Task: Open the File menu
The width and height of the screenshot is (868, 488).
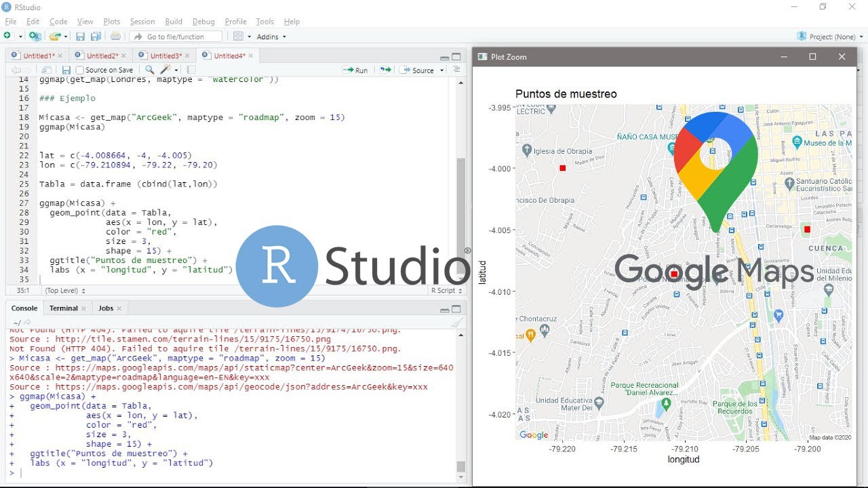Action: click(x=10, y=22)
